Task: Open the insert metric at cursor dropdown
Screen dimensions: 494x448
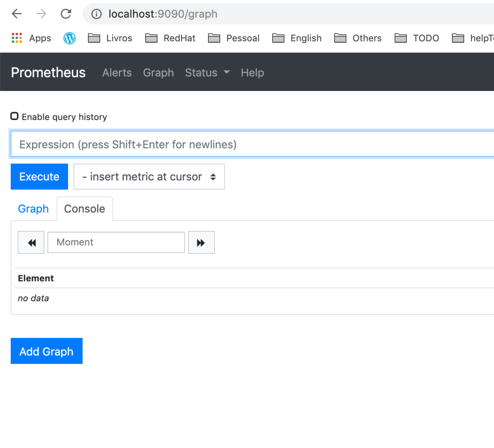Action: pyautogui.click(x=149, y=176)
